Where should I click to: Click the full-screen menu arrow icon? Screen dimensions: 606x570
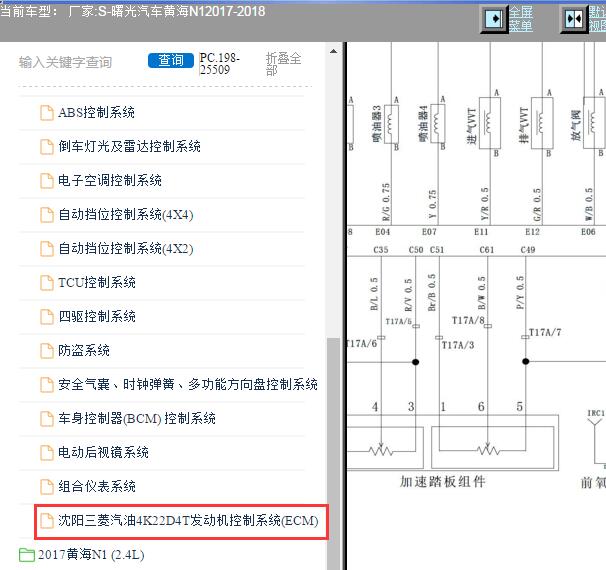[x=494, y=19]
